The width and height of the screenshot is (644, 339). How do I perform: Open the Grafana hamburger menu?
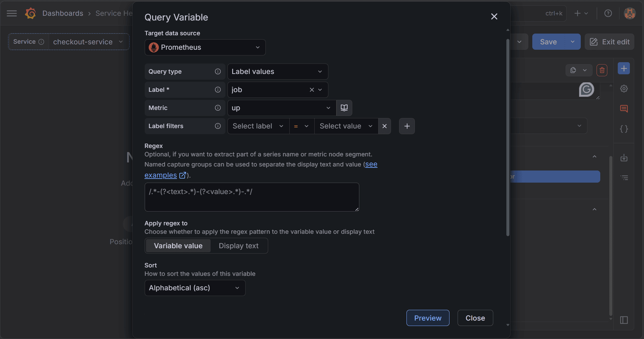coord(12,13)
